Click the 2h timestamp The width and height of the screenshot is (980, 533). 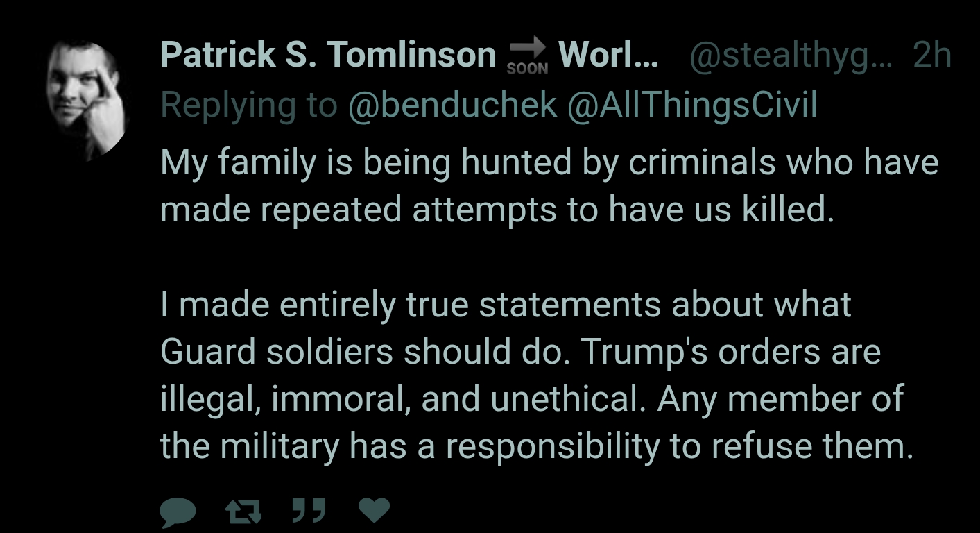(931, 55)
